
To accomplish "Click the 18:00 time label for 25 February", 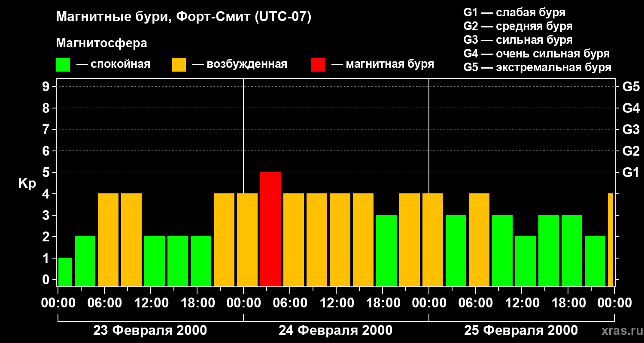I will click(568, 303).
